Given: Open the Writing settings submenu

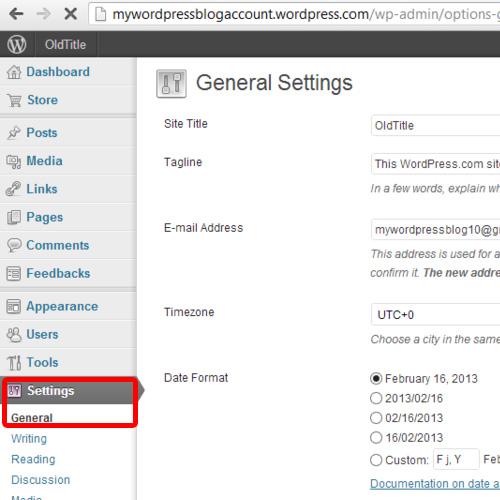Looking at the screenshot, I should coord(29,439).
